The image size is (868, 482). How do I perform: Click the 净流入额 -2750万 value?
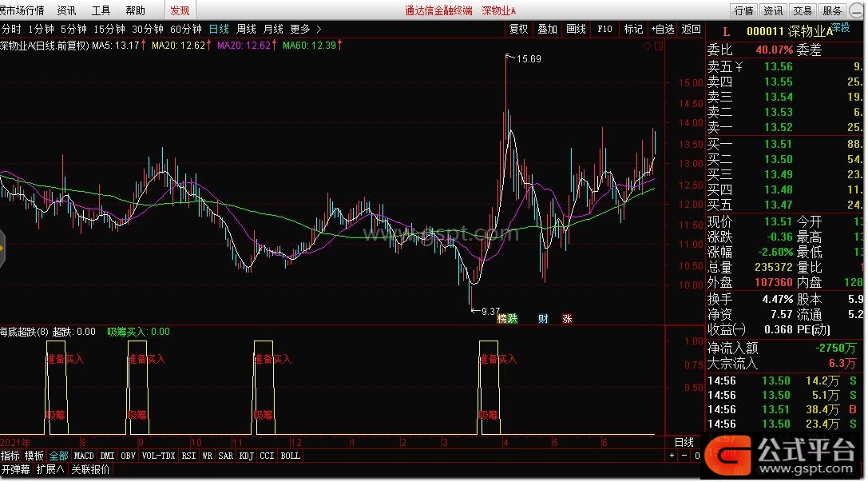835,348
